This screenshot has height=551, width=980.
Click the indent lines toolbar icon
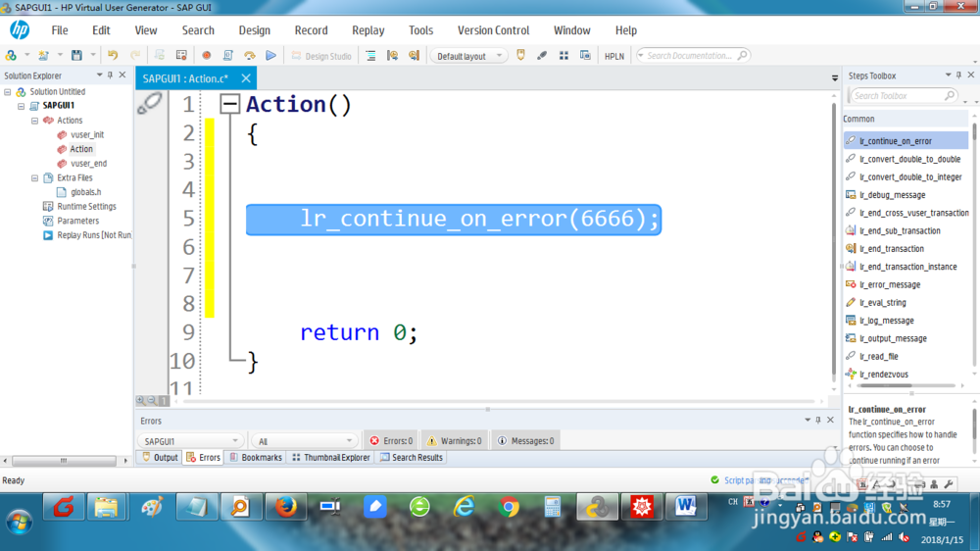tap(370, 56)
